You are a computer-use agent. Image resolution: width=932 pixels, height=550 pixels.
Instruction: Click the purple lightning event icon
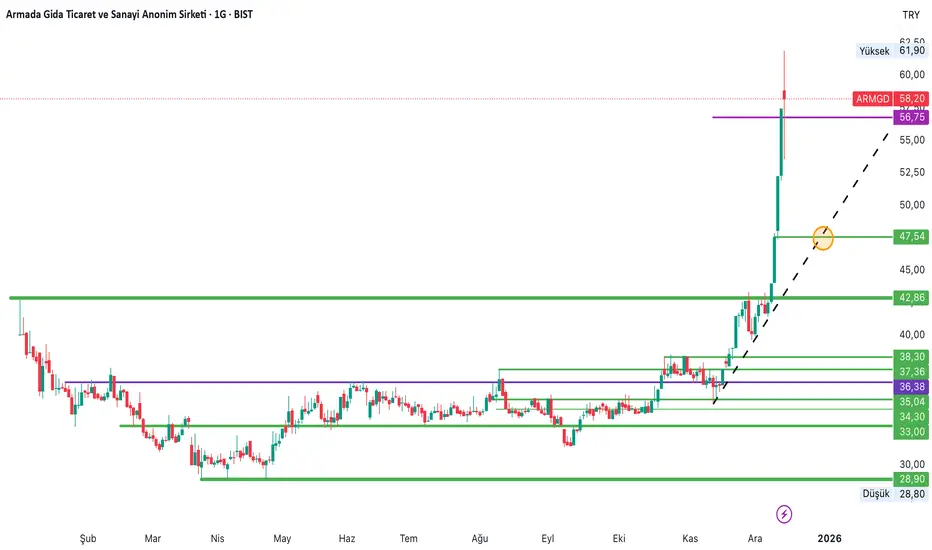point(784,514)
